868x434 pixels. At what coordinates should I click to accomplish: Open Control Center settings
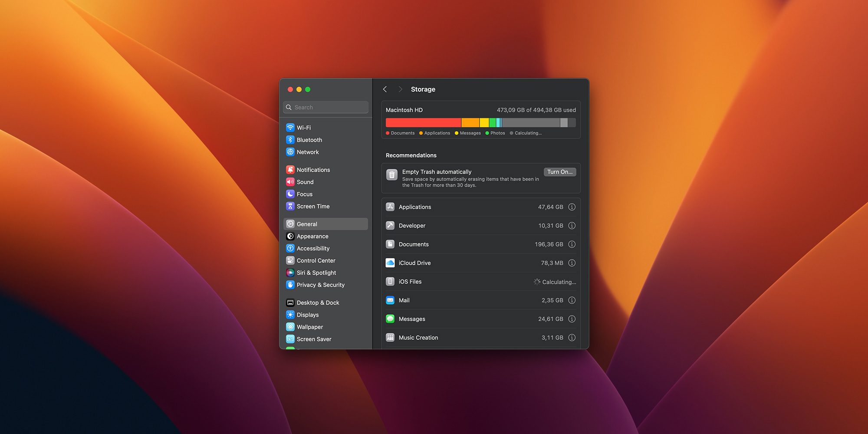316,260
